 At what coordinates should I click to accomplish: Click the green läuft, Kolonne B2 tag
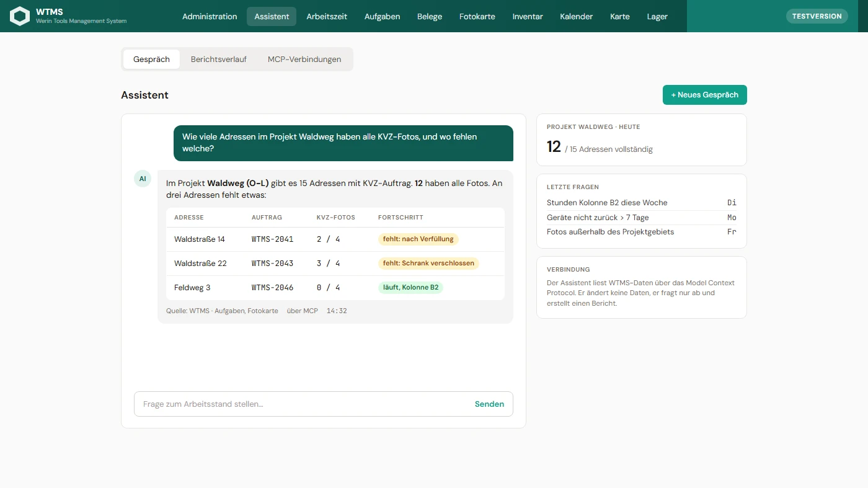coord(410,288)
